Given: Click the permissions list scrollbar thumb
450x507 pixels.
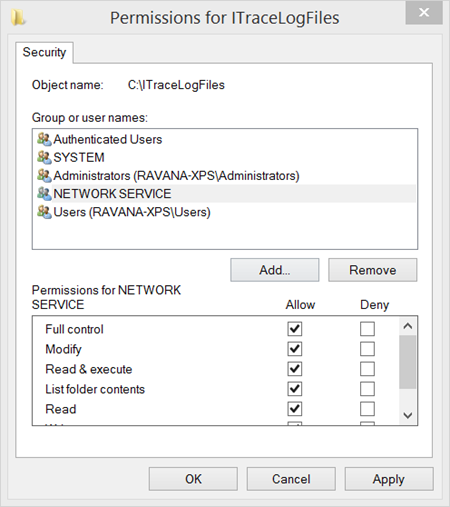Looking at the screenshot, I should (408, 362).
